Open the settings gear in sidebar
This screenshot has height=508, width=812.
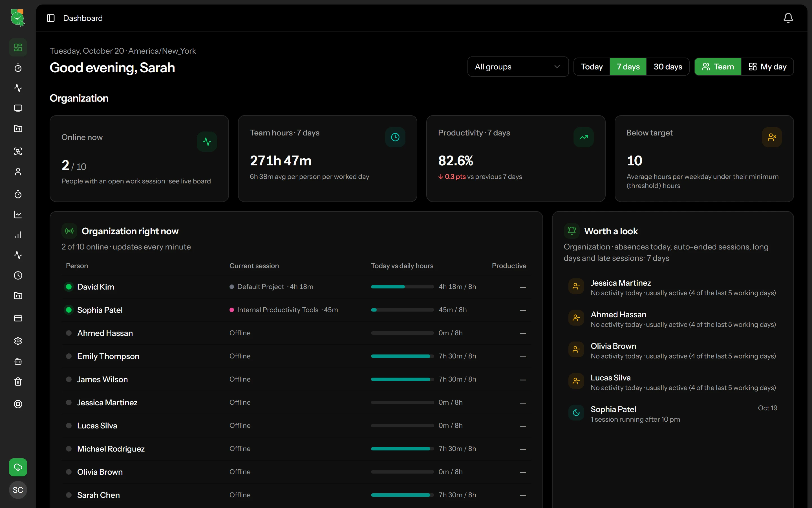(18, 341)
